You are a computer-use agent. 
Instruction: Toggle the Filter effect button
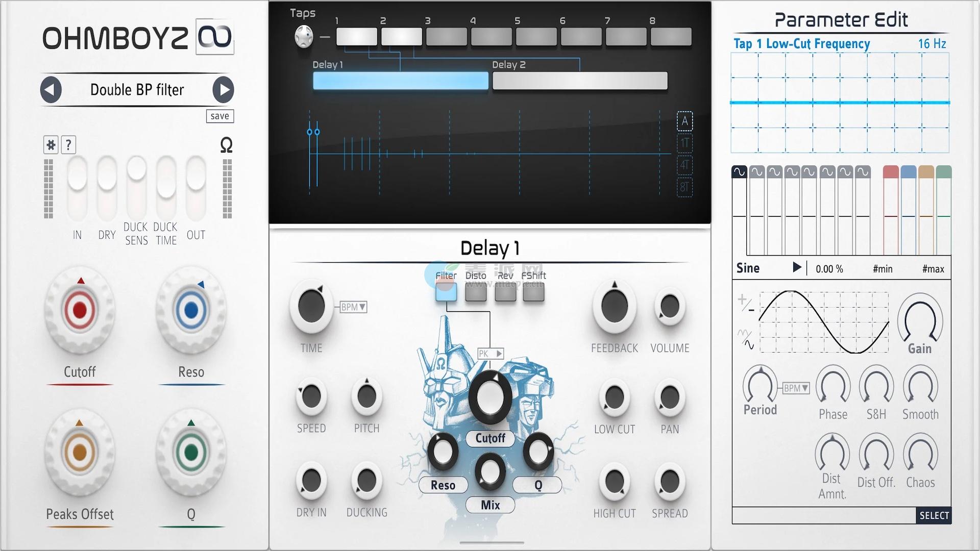[446, 292]
